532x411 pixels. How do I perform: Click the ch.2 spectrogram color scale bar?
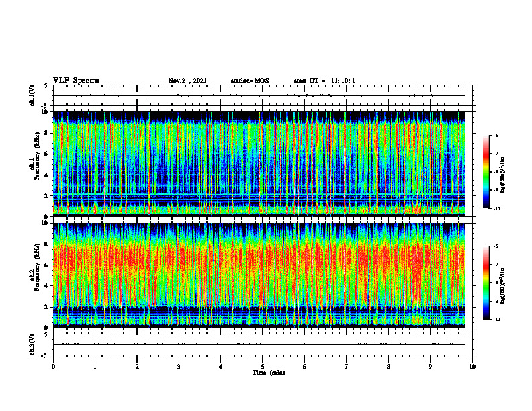pyautogui.click(x=486, y=283)
